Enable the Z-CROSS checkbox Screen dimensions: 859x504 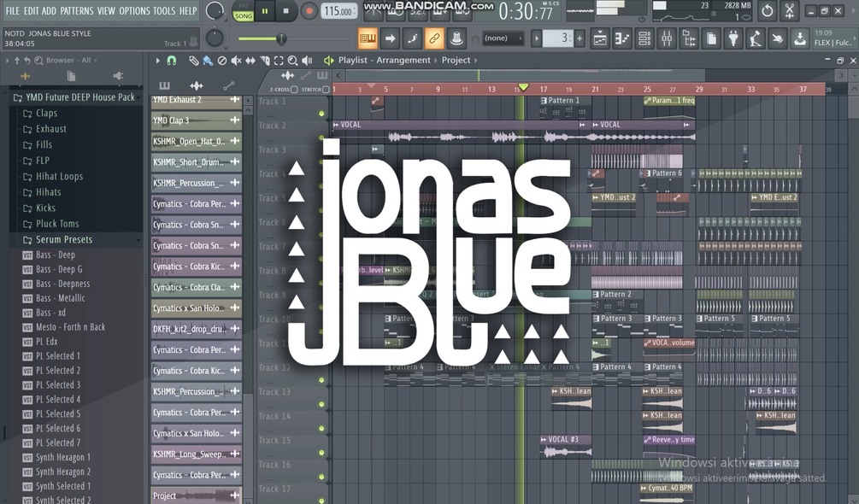294,89
